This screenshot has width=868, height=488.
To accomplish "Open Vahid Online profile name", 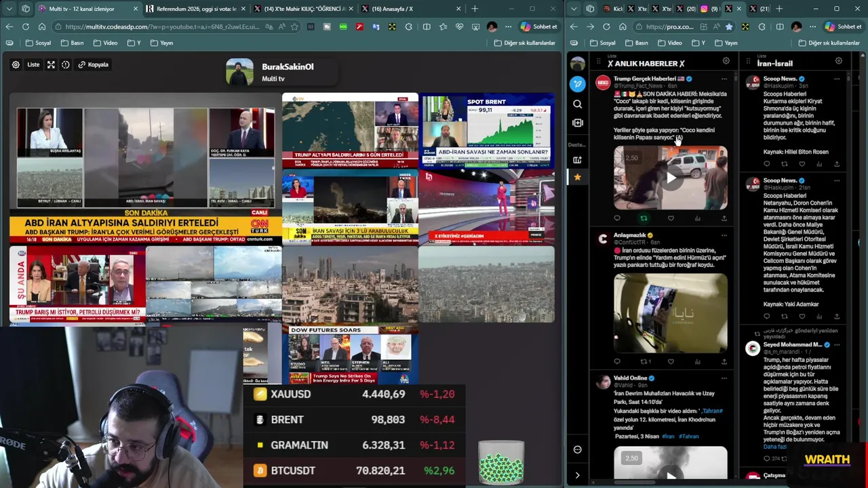I will tap(631, 378).
